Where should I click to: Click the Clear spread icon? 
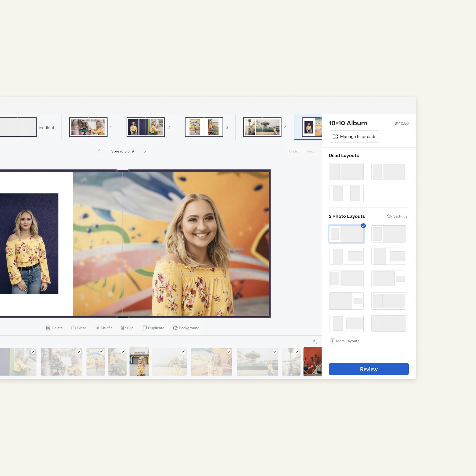73,328
